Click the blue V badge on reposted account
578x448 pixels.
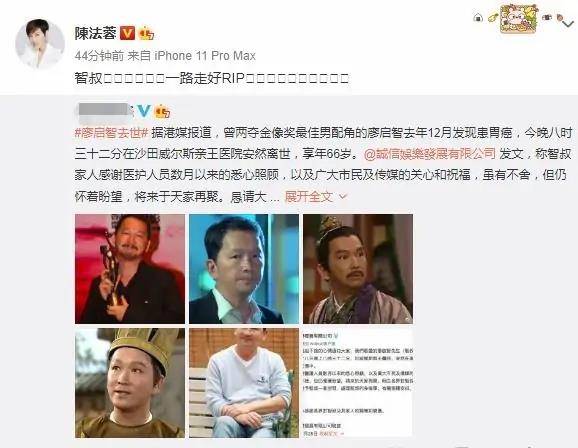coord(143,111)
